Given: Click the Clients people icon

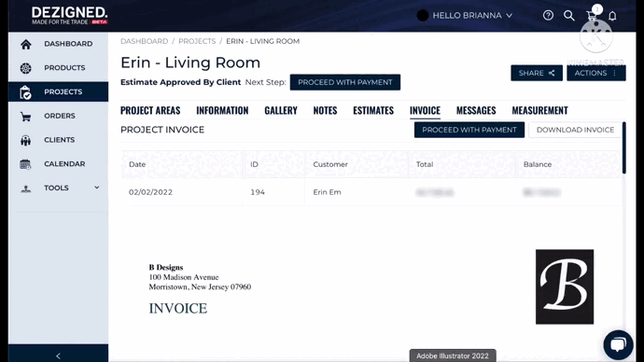Looking at the screenshot, I should [x=26, y=140].
